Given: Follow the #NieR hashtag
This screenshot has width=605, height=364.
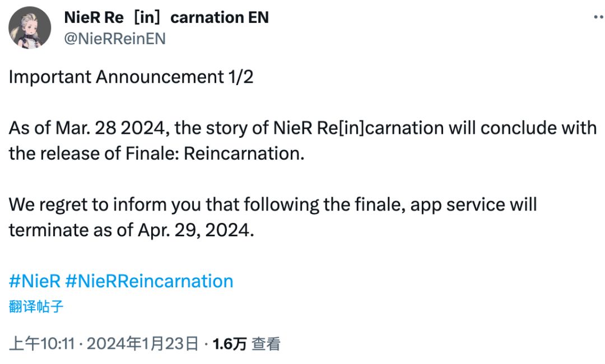Looking at the screenshot, I should point(35,281).
